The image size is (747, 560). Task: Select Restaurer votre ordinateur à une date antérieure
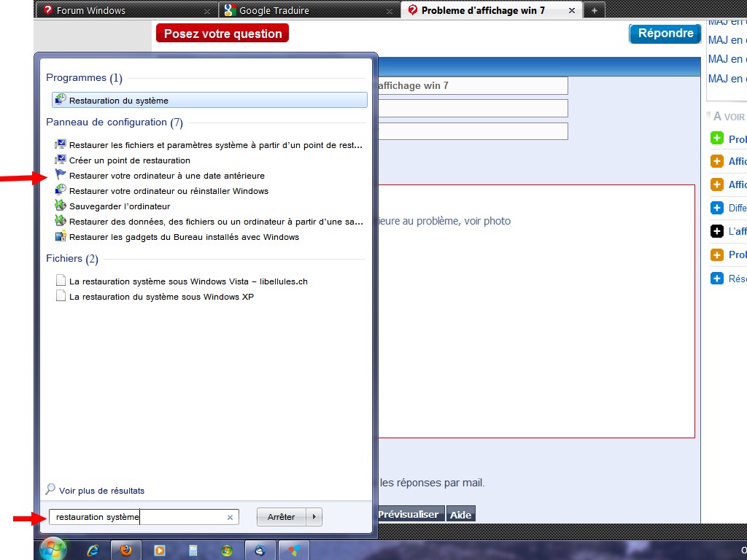click(166, 176)
